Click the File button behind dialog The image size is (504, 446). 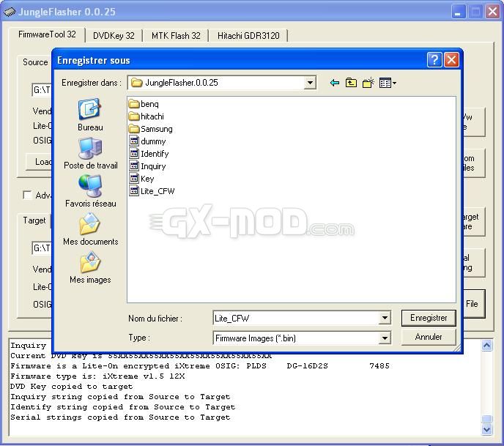click(x=473, y=304)
